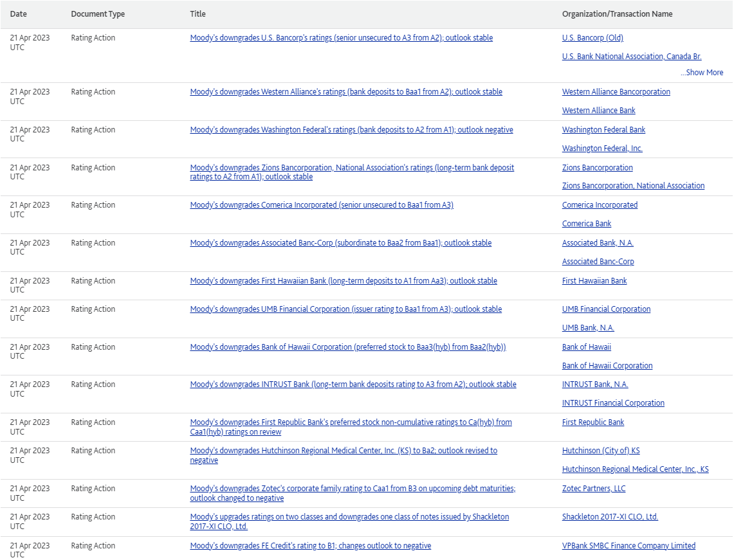743x560 pixels.
Task: Open Zions Bancorporation, National Association organization link
Action: point(633,186)
